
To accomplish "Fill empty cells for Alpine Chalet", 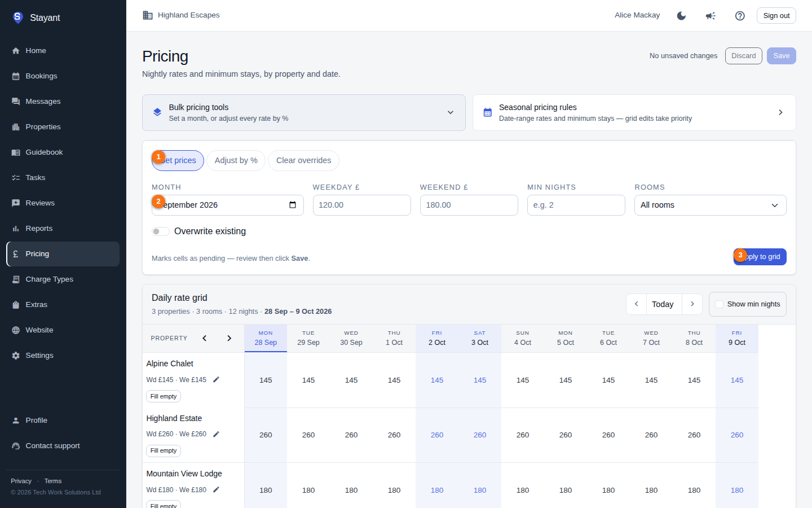I will [164, 396].
